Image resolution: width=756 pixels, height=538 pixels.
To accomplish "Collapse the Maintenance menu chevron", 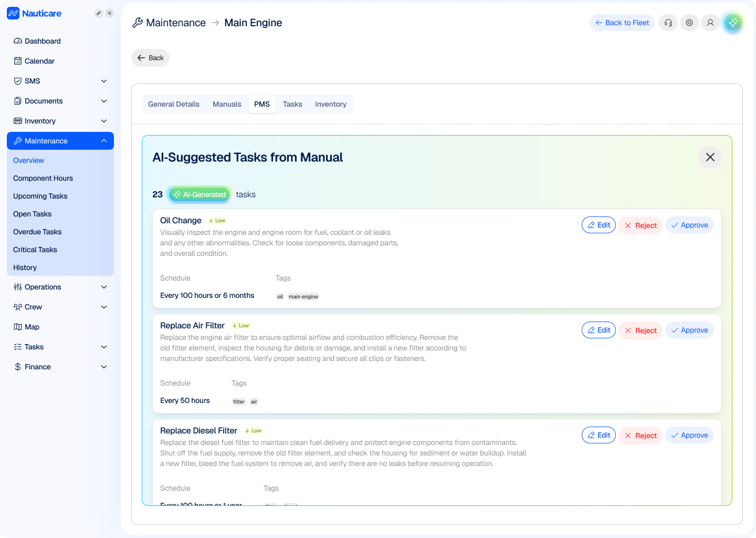I will [104, 141].
